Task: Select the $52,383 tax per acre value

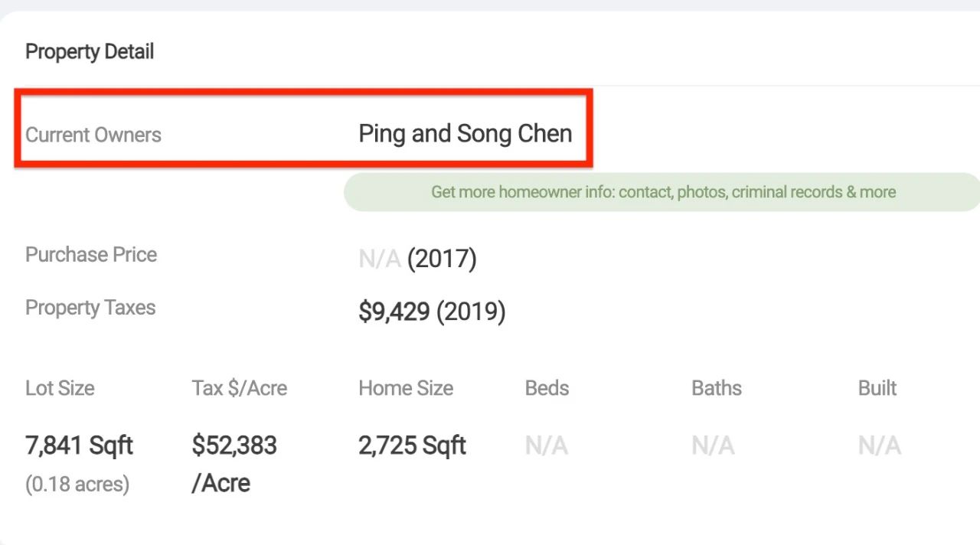Action: [234, 445]
